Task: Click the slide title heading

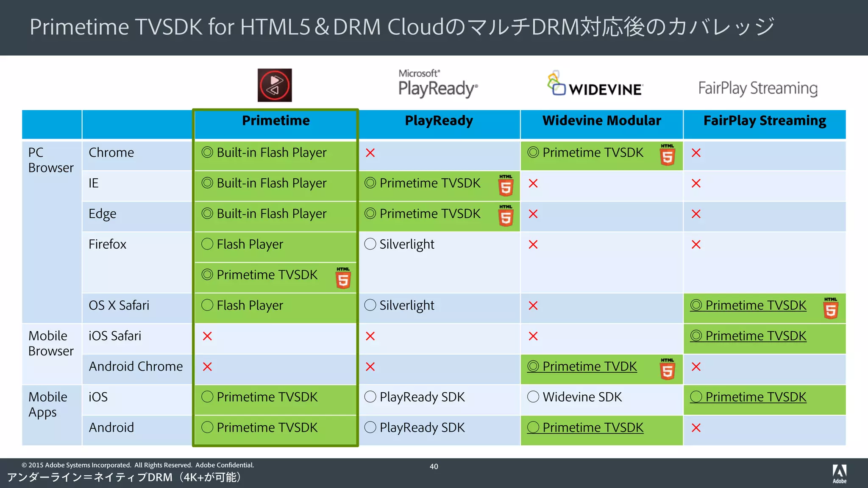Action: click(x=402, y=27)
